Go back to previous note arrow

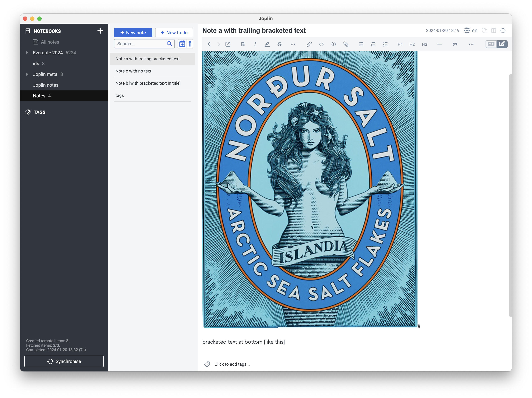[209, 44]
